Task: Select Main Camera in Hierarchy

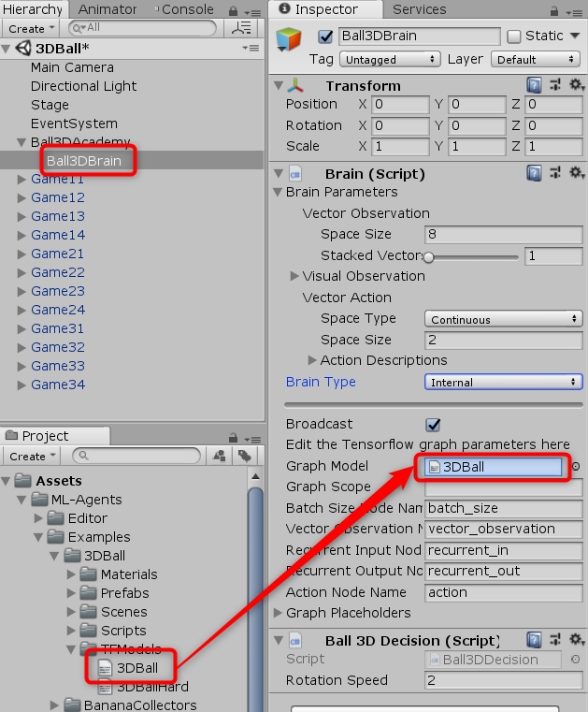Action: (72, 67)
